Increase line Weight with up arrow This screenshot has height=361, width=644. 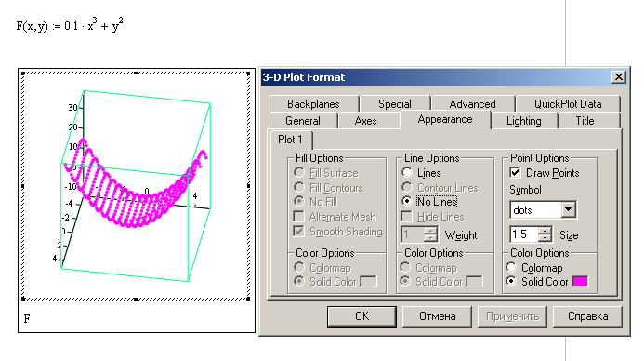tap(430, 231)
